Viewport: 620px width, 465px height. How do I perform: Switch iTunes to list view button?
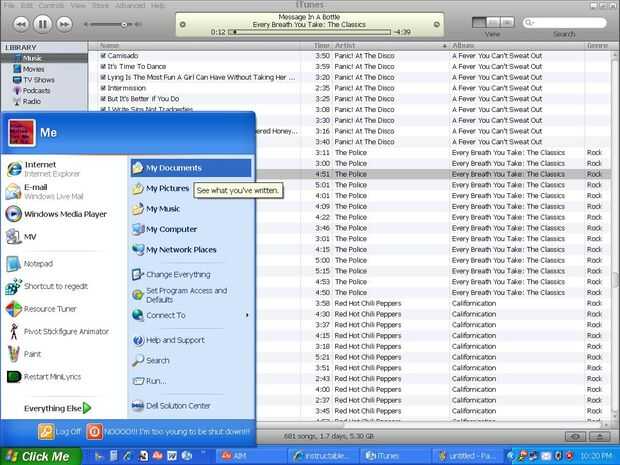pyautogui.click(x=479, y=23)
